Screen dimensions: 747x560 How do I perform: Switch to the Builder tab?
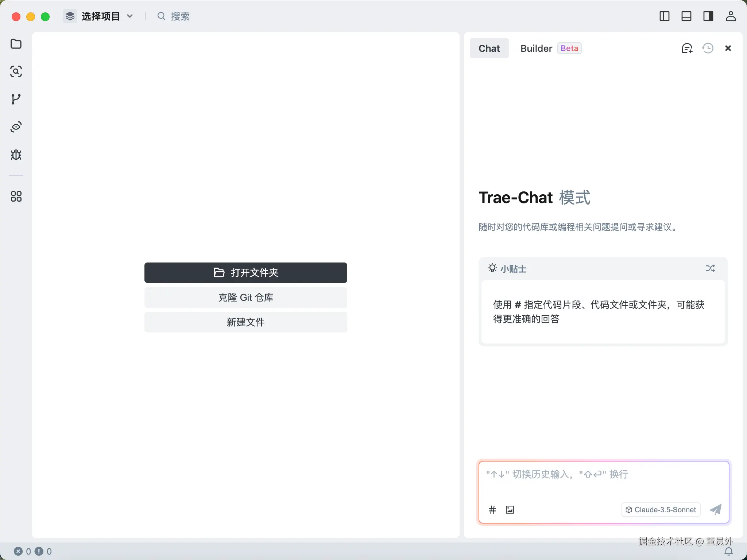tap(551, 48)
